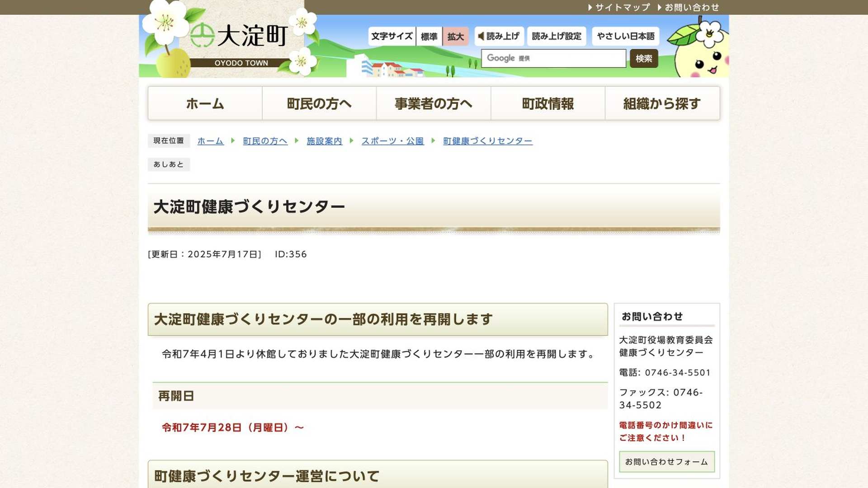Image resolution: width=868 pixels, height=488 pixels.
Task: Click the 文字サイズ label
Action: 392,37
